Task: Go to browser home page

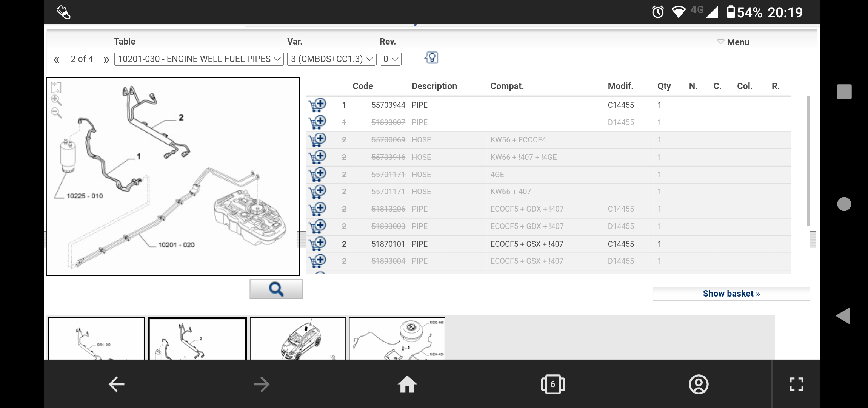Action: tap(407, 384)
